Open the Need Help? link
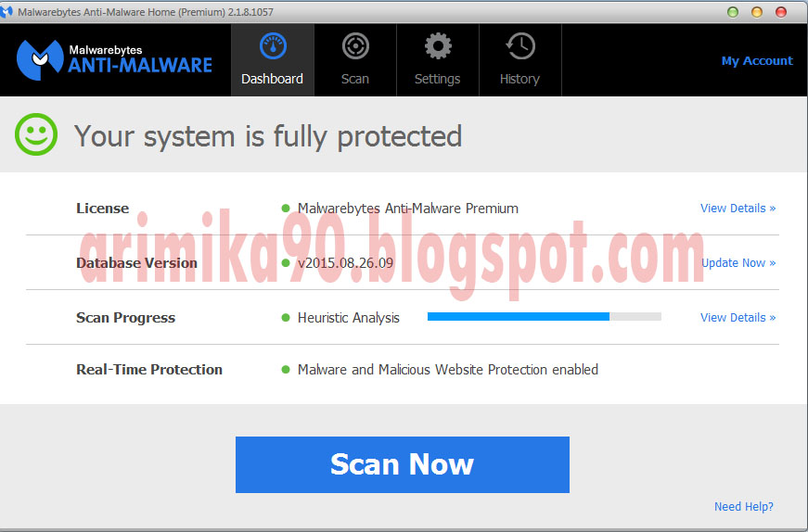Screen dimensions: 808x532 744,507
